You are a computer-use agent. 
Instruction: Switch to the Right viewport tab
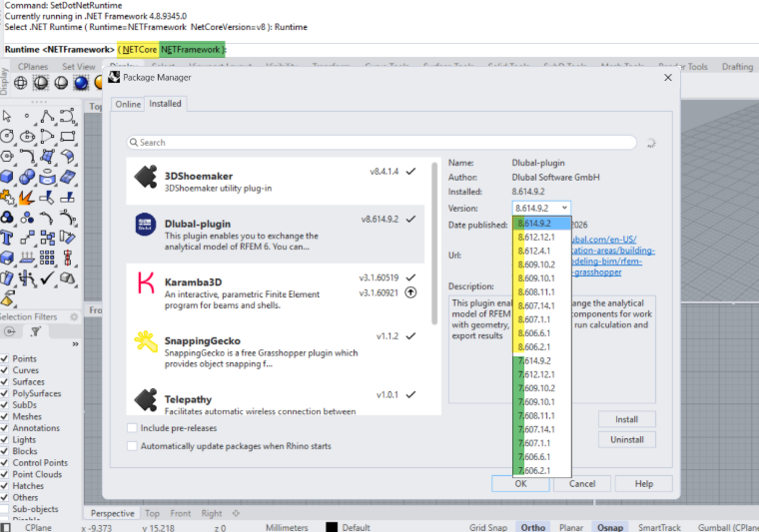(x=212, y=513)
